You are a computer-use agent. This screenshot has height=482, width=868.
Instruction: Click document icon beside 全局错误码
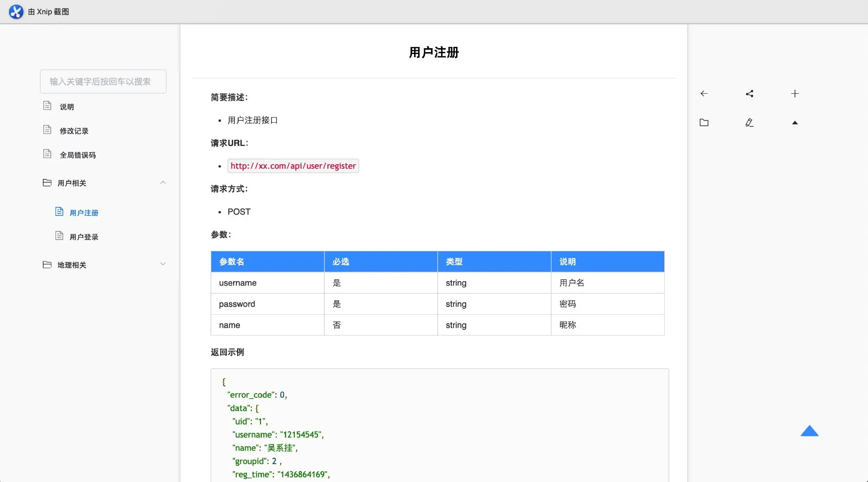pyautogui.click(x=47, y=154)
